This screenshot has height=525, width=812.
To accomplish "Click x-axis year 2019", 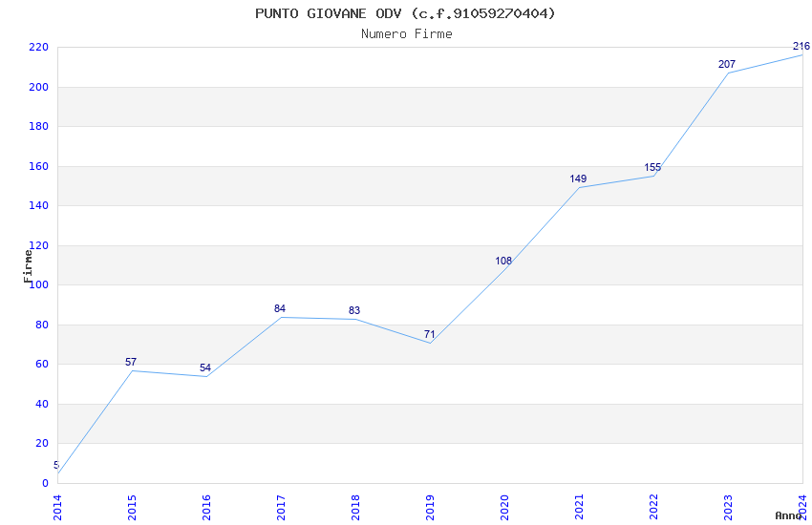I will 430,508.
